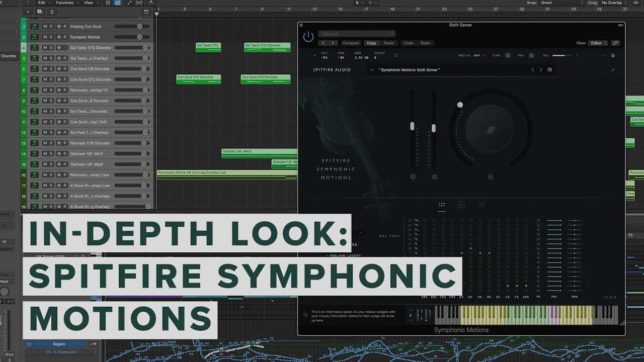Screen dimensions: 644x362
Task: Click the Paste button in the plugin header
Action: point(388,43)
